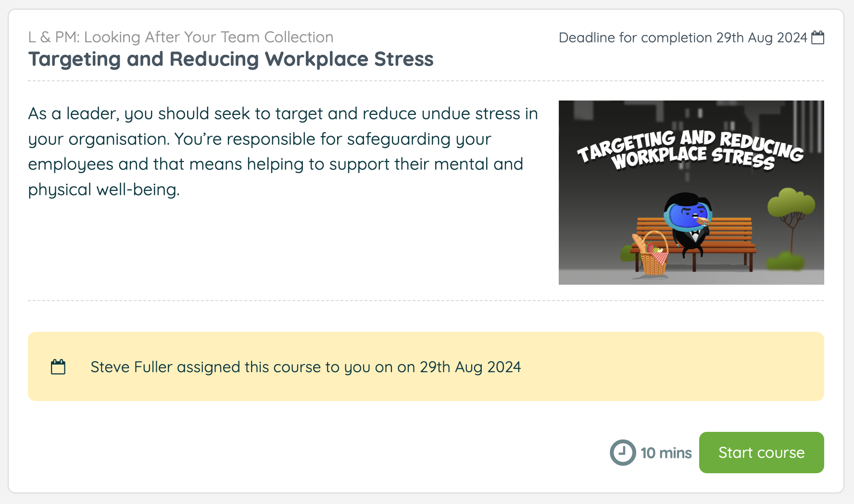Click the calendar icon before Steve Fuller's message

[x=59, y=366]
